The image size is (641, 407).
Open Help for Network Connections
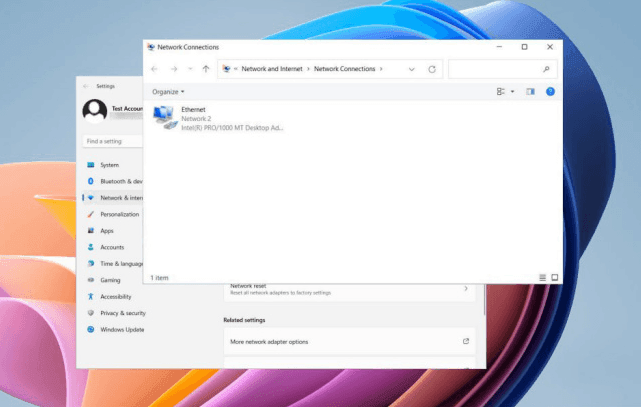(x=550, y=92)
